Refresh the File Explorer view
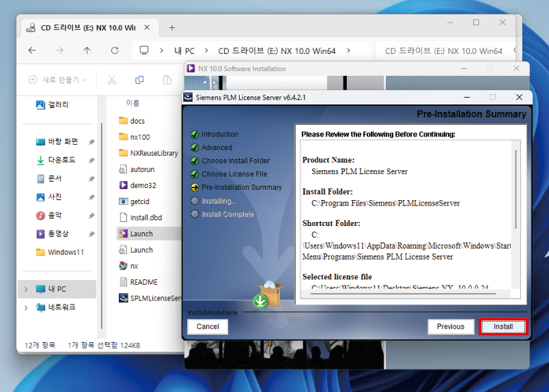This screenshot has width=549, height=392. coord(115,51)
